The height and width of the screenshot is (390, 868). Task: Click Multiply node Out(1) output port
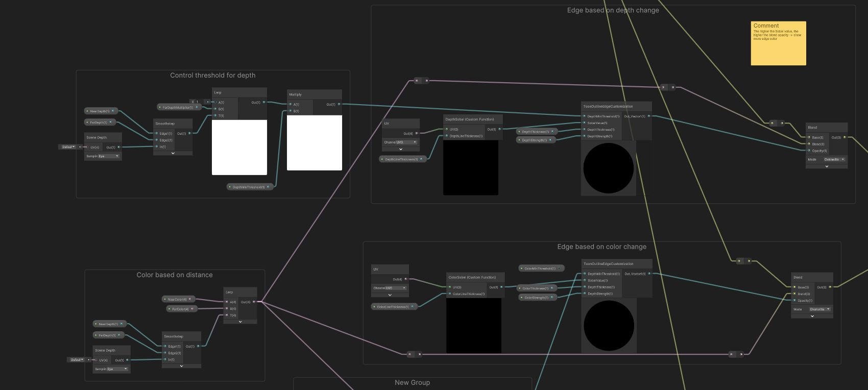[339, 104]
